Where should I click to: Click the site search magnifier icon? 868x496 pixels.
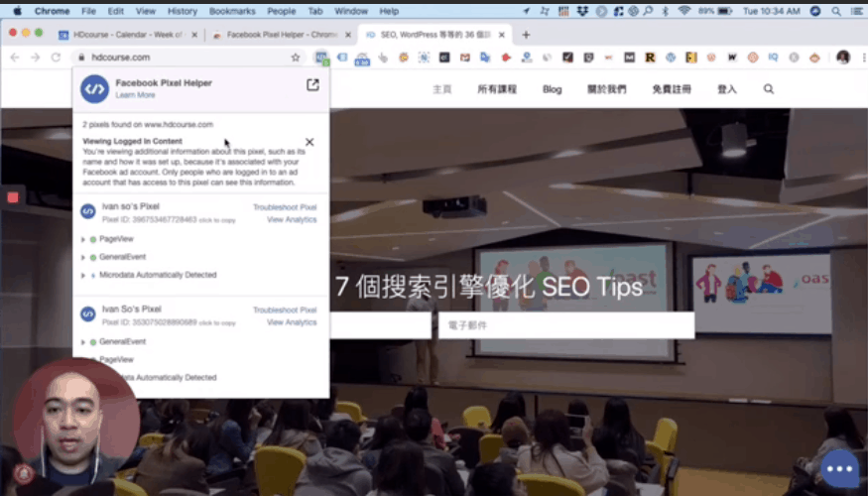pos(769,88)
